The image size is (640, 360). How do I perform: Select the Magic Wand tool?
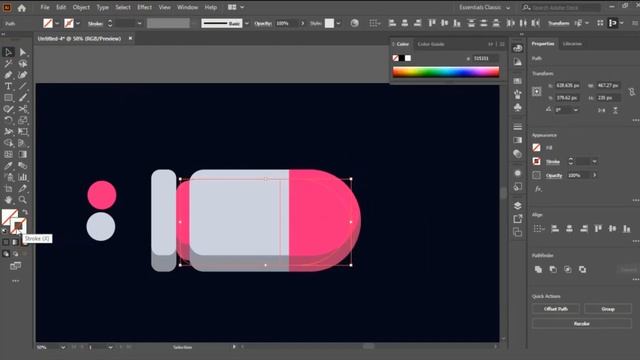8,64
